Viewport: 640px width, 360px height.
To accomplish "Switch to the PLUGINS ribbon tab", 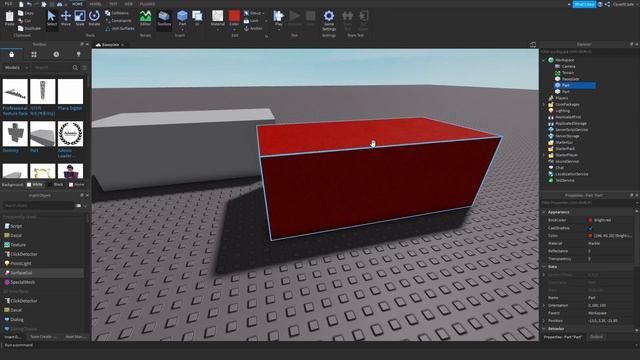I will tap(147, 4).
